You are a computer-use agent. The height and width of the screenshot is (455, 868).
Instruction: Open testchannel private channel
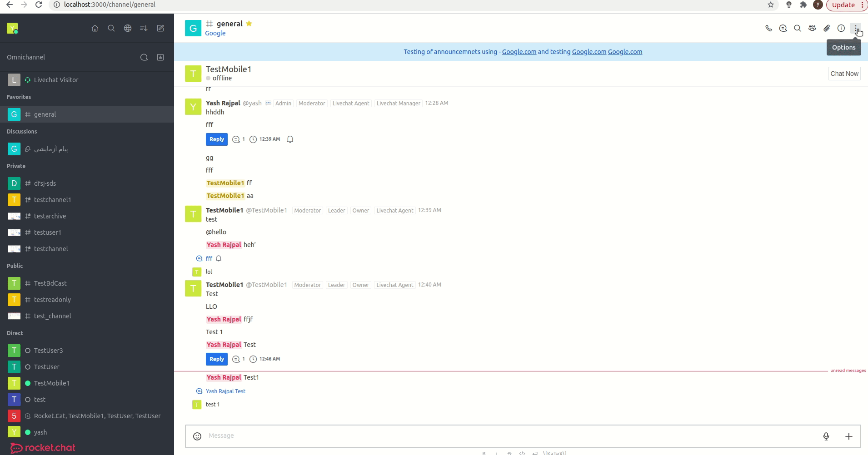[x=87, y=249]
